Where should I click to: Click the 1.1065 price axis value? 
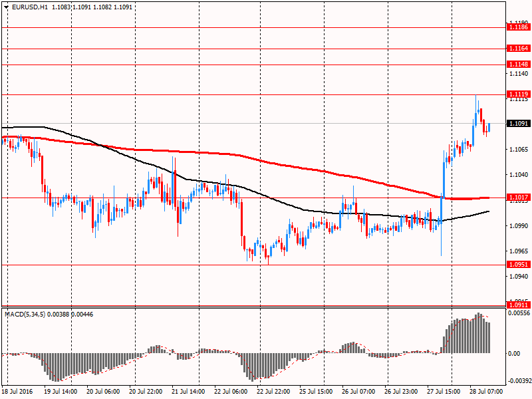click(519, 149)
